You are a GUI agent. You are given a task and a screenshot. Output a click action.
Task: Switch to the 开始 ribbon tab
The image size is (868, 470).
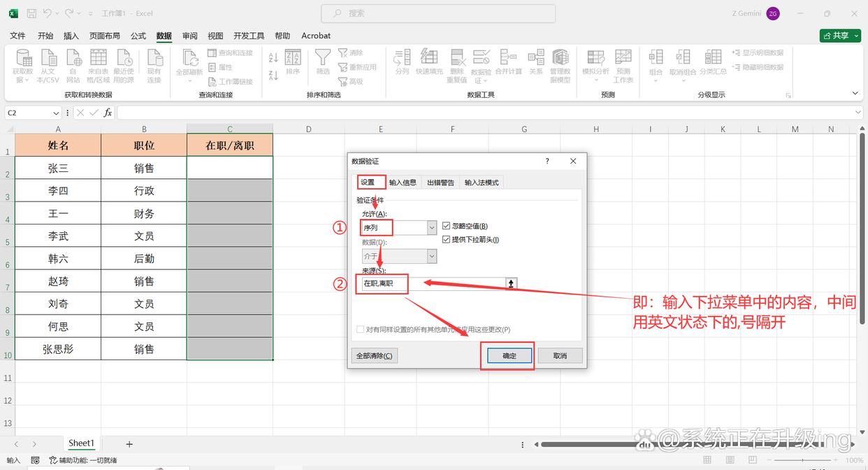(x=45, y=36)
